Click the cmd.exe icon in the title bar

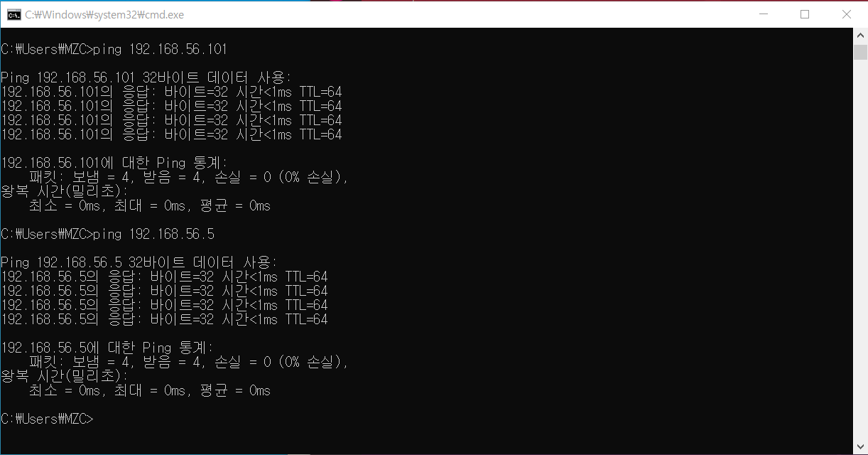click(x=13, y=14)
